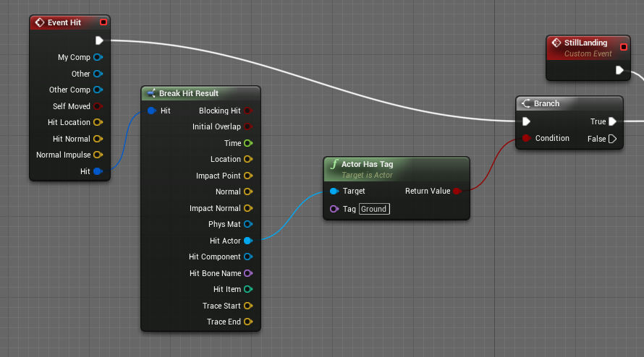Click the Other Comp output pin

pyautogui.click(x=98, y=90)
